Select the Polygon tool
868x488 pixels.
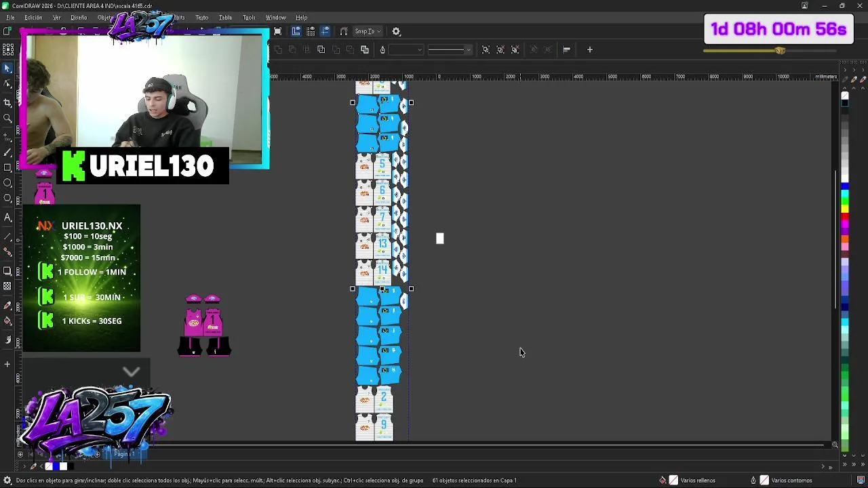click(7, 199)
